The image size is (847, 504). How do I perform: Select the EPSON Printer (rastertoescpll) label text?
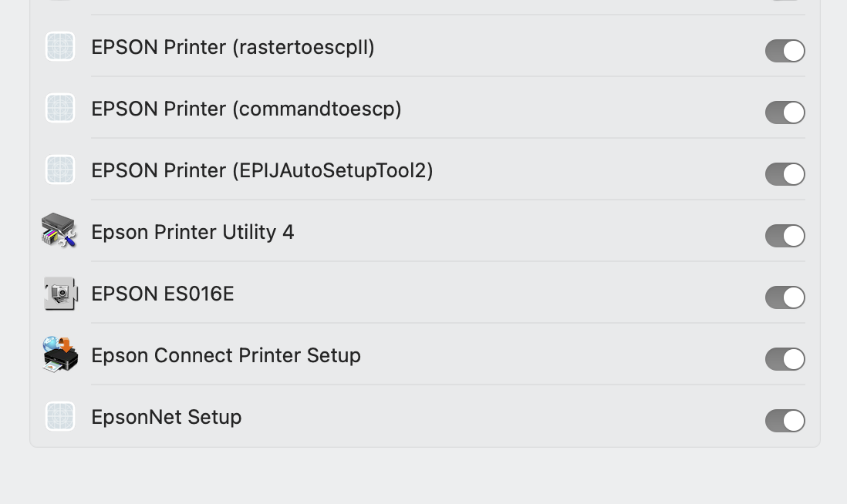(233, 48)
